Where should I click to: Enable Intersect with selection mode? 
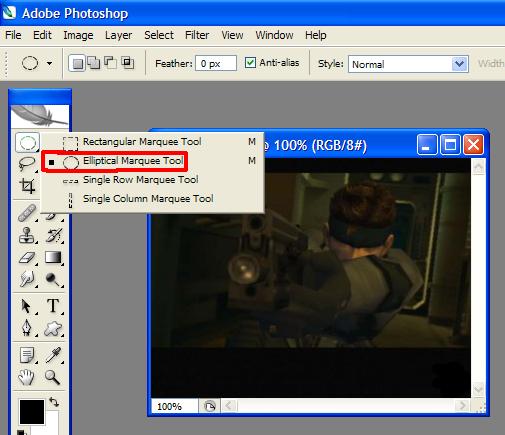[x=128, y=63]
